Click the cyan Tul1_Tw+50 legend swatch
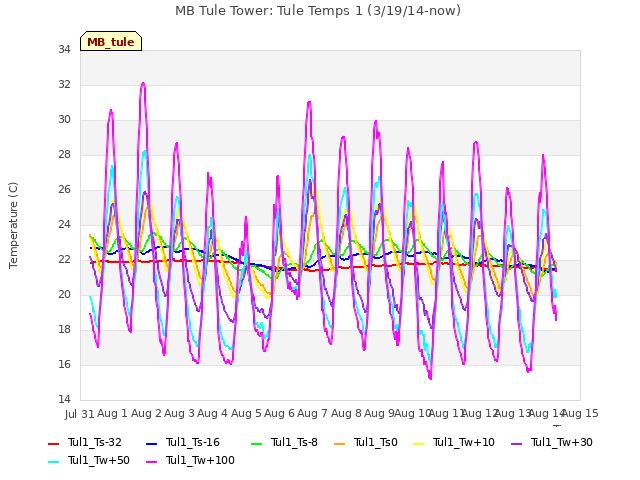640x480 pixels. coord(53,461)
